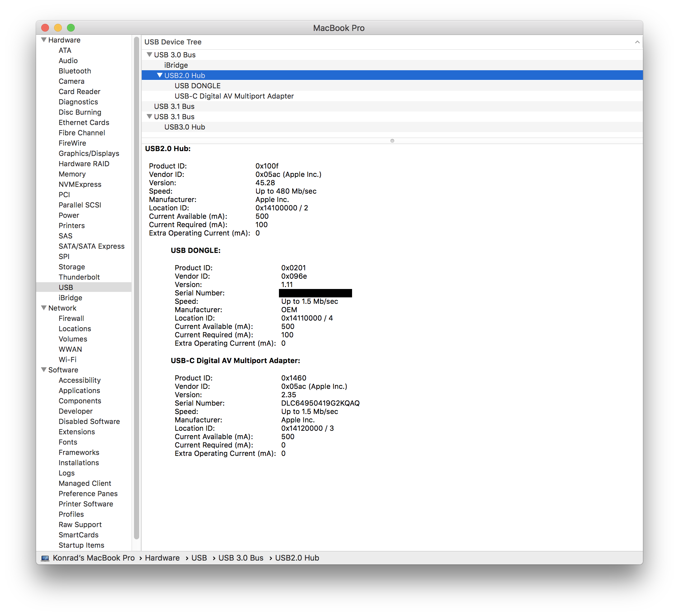Select Thunderbolt in the sidebar

coord(79,277)
